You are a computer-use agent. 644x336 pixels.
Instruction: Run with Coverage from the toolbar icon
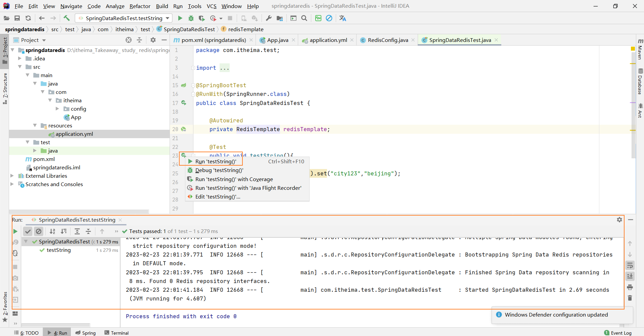[x=201, y=18]
